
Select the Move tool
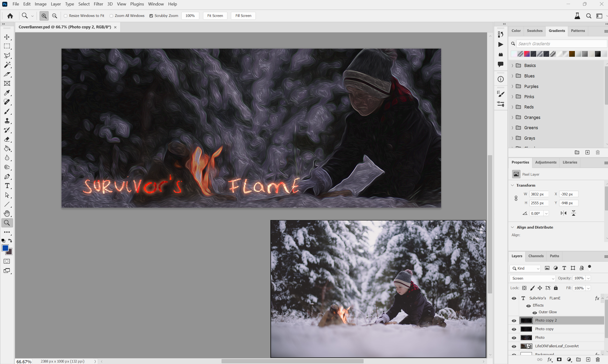7,37
